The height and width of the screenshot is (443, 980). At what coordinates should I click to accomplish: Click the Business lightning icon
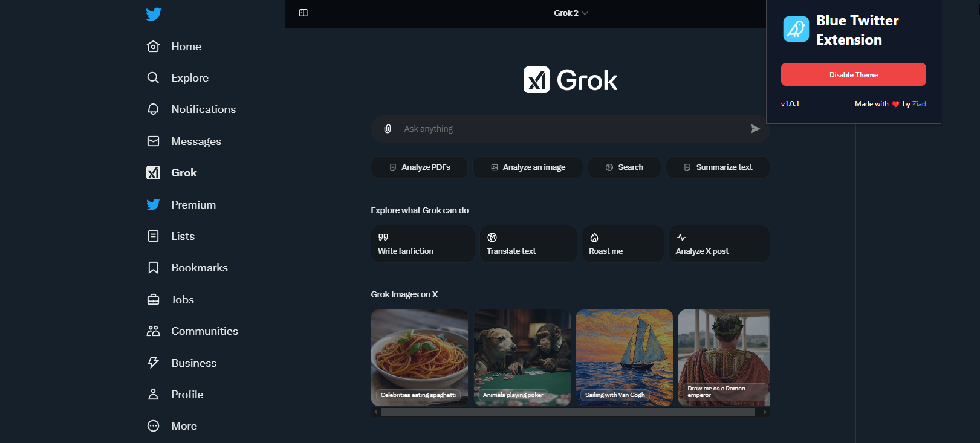pyautogui.click(x=154, y=363)
